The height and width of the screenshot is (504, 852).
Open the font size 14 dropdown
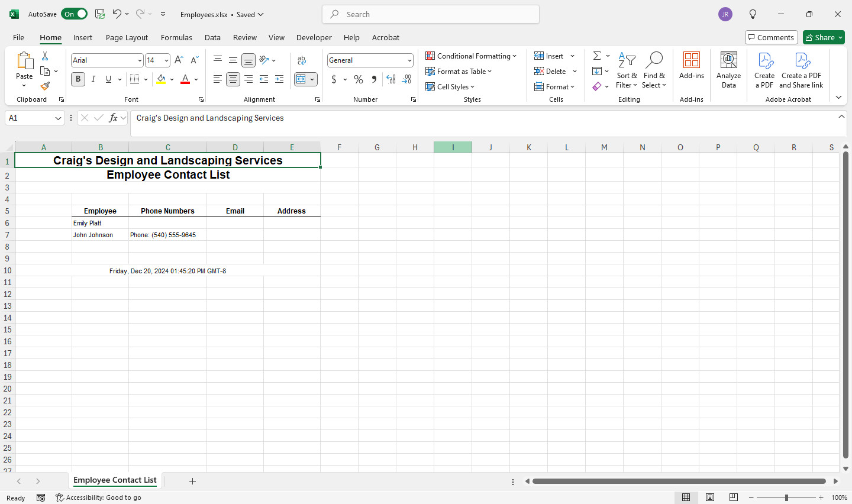click(x=166, y=60)
